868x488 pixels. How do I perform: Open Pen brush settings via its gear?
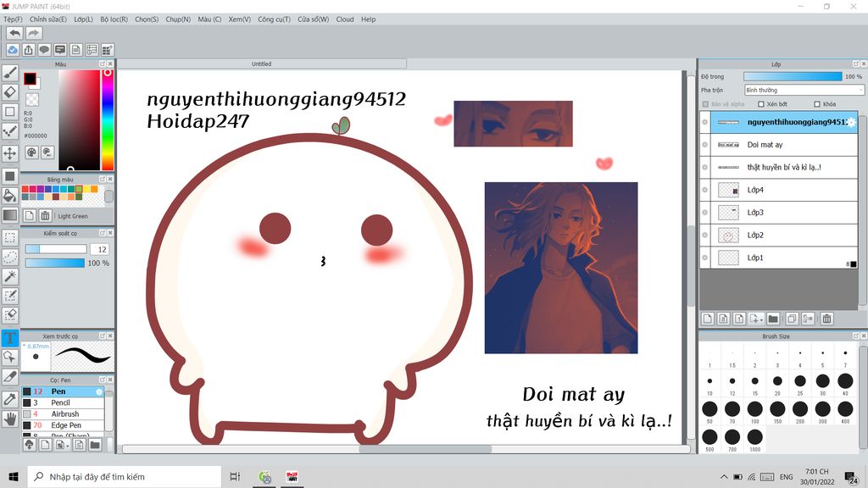point(99,391)
